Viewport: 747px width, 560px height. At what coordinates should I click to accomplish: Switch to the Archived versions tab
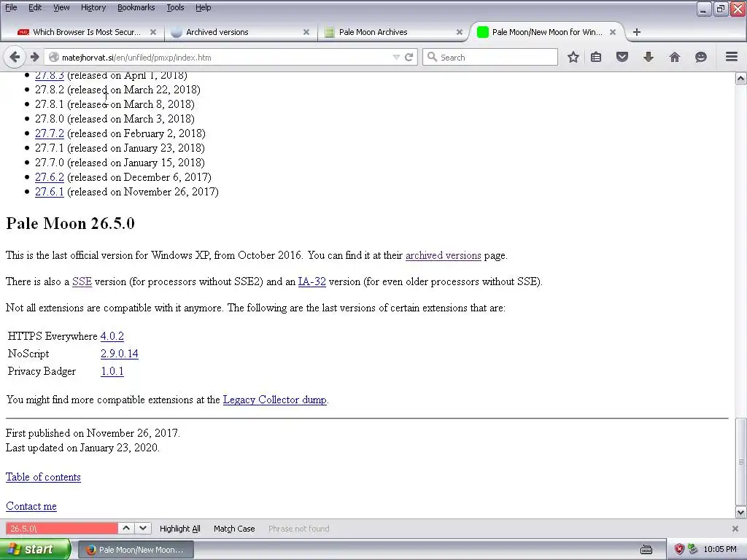(241, 32)
